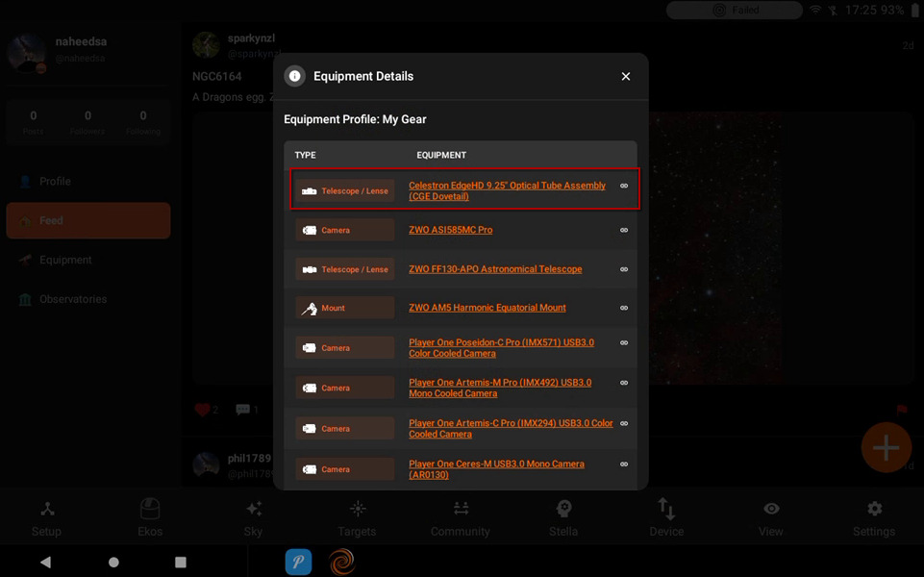The width and height of the screenshot is (924, 577).
Task: View the Following count
Action: [x=143, y=122]
